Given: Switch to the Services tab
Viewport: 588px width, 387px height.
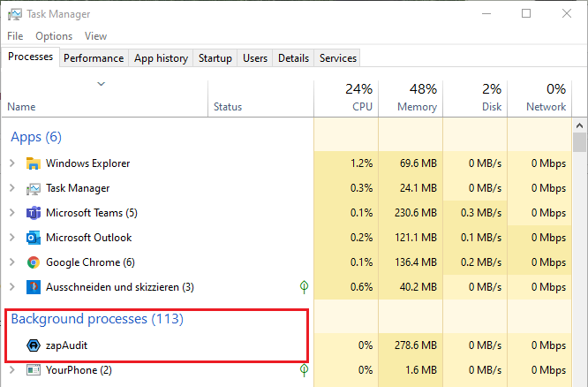Looking at the screenshot, I should point(337,58).
